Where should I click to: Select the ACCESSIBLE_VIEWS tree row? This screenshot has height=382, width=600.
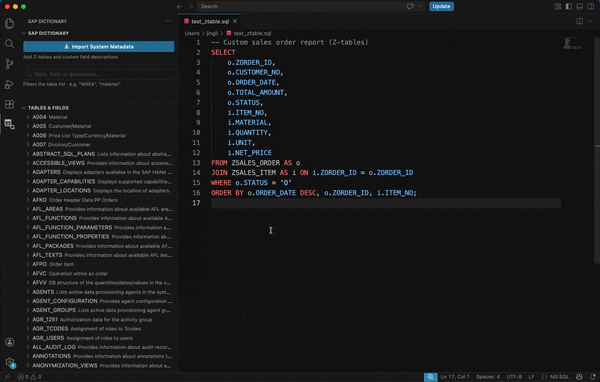[99, 163]
